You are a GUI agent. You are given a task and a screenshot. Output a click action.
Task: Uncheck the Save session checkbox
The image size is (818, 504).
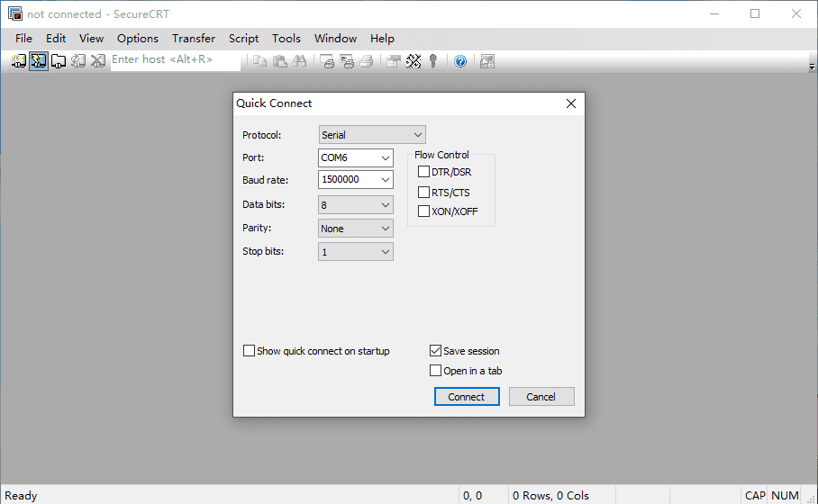click(x=436, y=351)
